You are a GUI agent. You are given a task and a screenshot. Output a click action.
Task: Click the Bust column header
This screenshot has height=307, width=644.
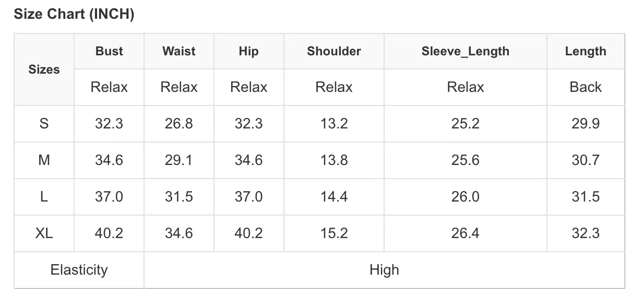coord(109,51)
